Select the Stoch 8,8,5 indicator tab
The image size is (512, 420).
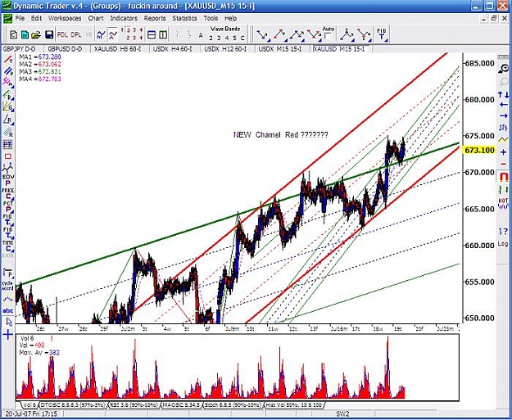pos(233,405)
